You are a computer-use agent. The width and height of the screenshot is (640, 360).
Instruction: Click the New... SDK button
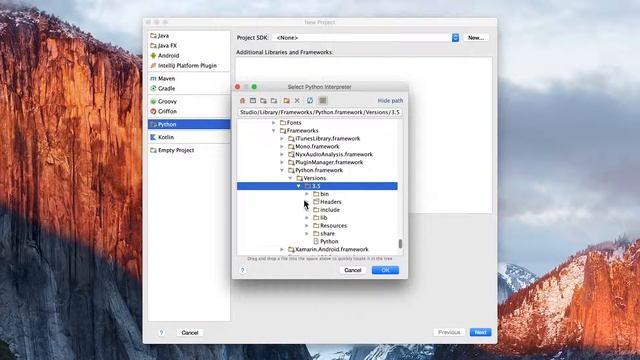[x=476, y=38]
